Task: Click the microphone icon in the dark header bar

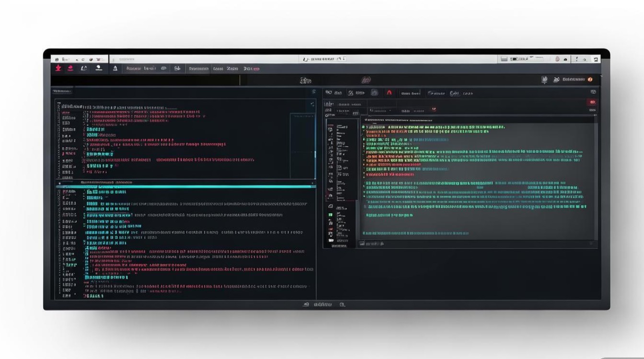Action: click(x=544, y=80)
